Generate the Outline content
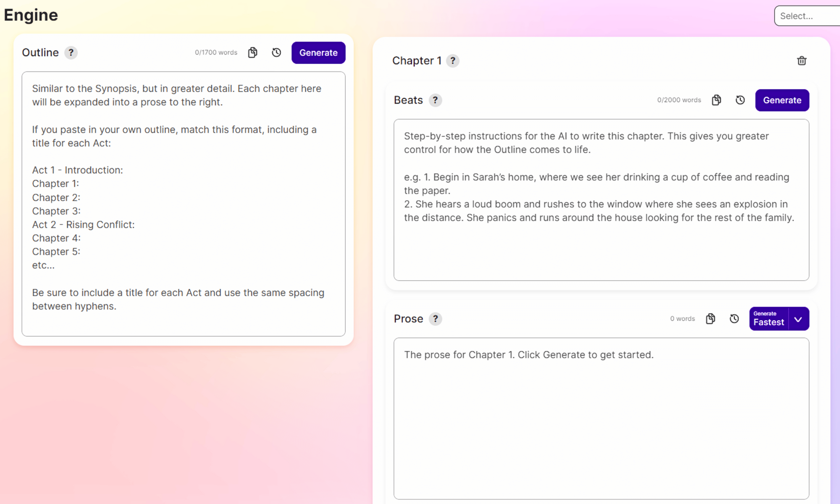Viewport: 840px width, 504px height. 319,52
